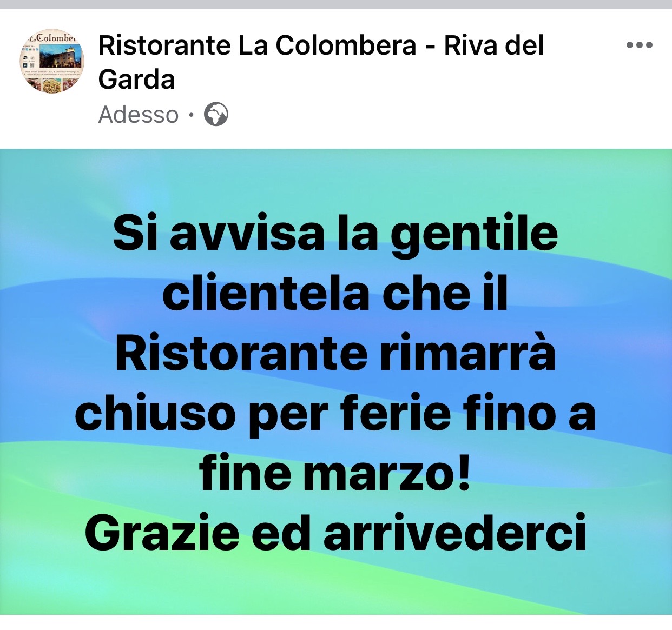Click the word "Garda" in the page title
Image resolution: width=672 pixels, height=630 pixels.
pyautogui.click(x=137, y=79)
